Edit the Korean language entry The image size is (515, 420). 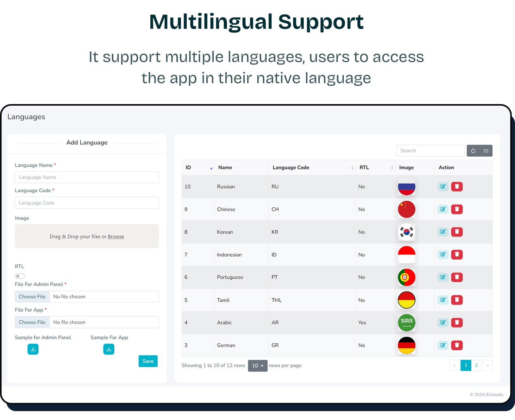pos(443,232)
